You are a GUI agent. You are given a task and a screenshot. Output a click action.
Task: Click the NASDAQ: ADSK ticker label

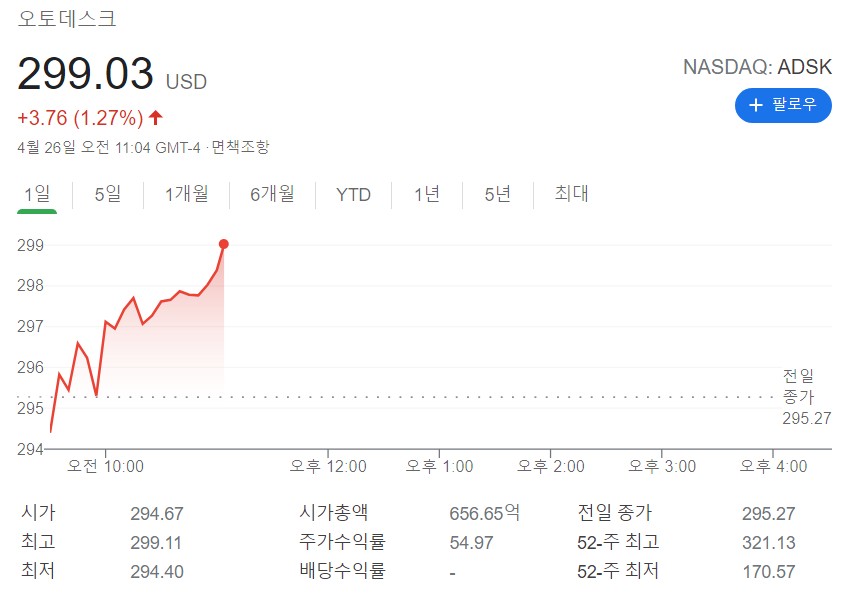pyautogui.click(x=757, y=67)
